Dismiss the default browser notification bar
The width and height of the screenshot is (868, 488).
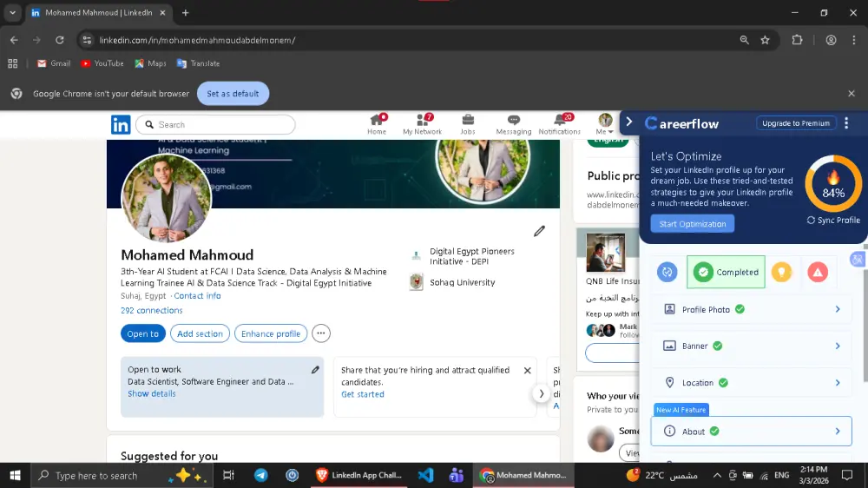tap(852, 94)
